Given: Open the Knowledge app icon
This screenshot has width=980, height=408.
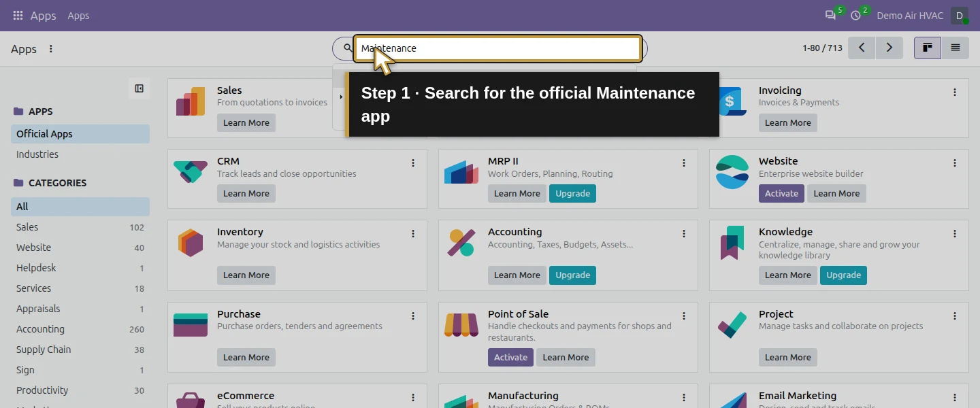Looking at the screenshot, I should [732, 243].
